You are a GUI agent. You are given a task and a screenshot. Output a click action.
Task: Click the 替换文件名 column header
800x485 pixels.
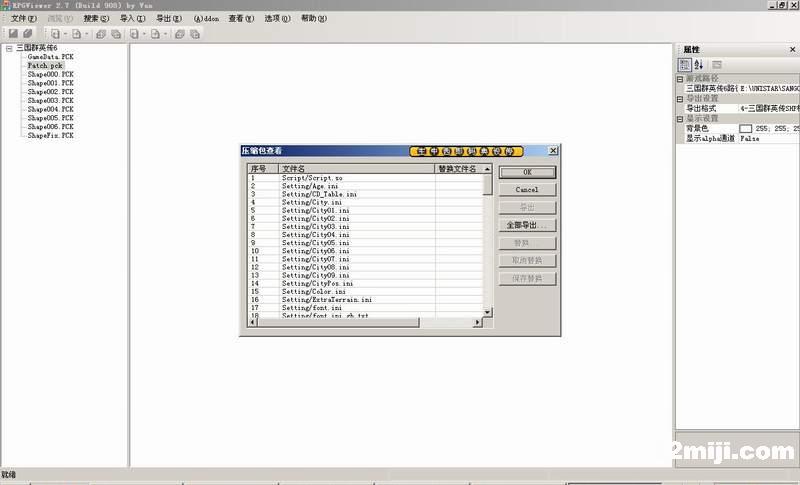(x=459, y=169)
